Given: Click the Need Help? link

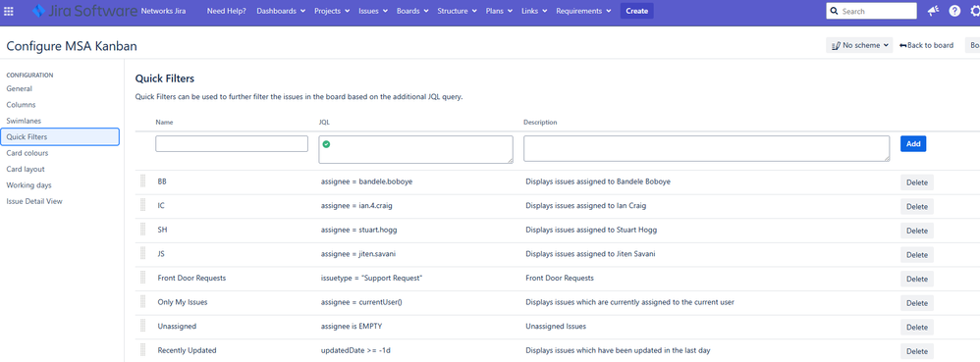Looking at the screenshot, I should click(226, 11).
